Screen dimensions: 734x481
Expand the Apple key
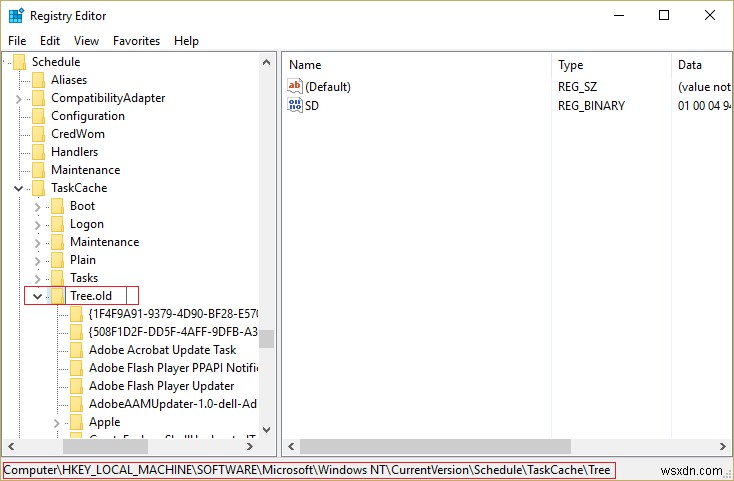click(57, 423)
